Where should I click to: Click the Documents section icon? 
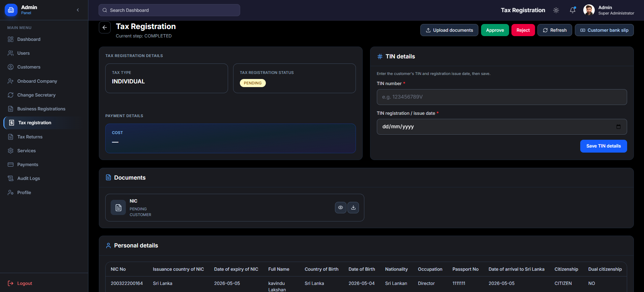108,178
